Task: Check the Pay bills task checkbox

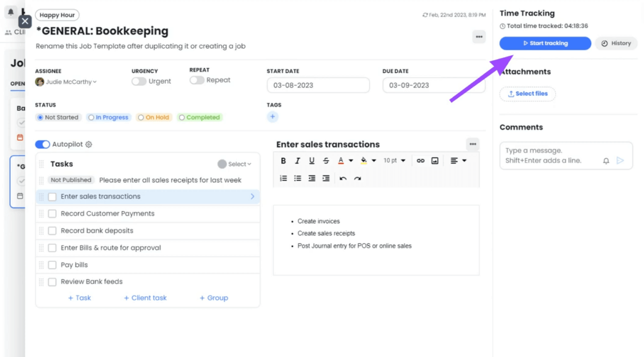Action: tap(52, 265)
